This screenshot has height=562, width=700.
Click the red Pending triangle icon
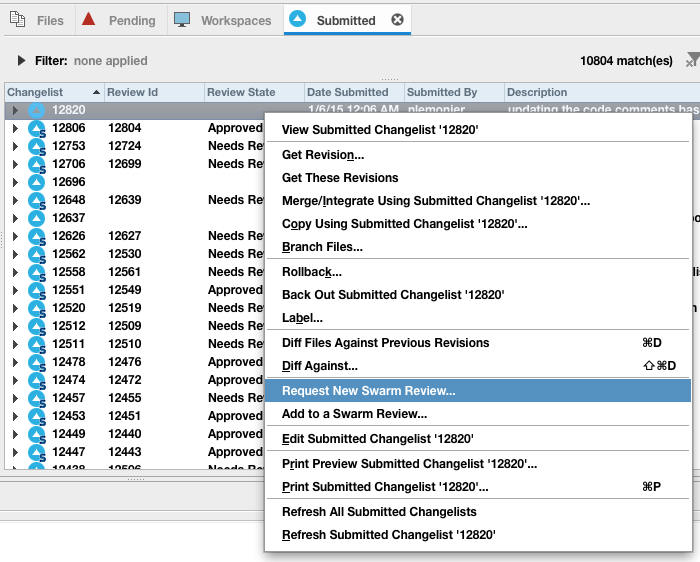click(x=88, y=19)
